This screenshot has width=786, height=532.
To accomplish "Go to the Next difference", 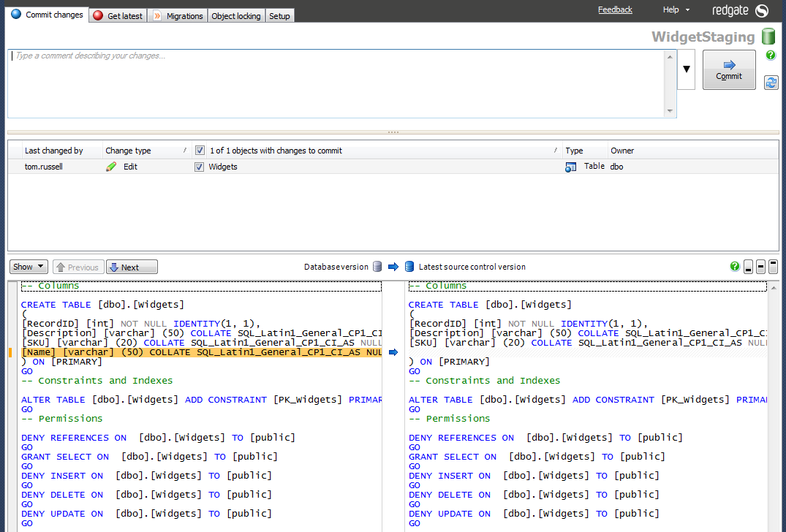I will point(132,267).
